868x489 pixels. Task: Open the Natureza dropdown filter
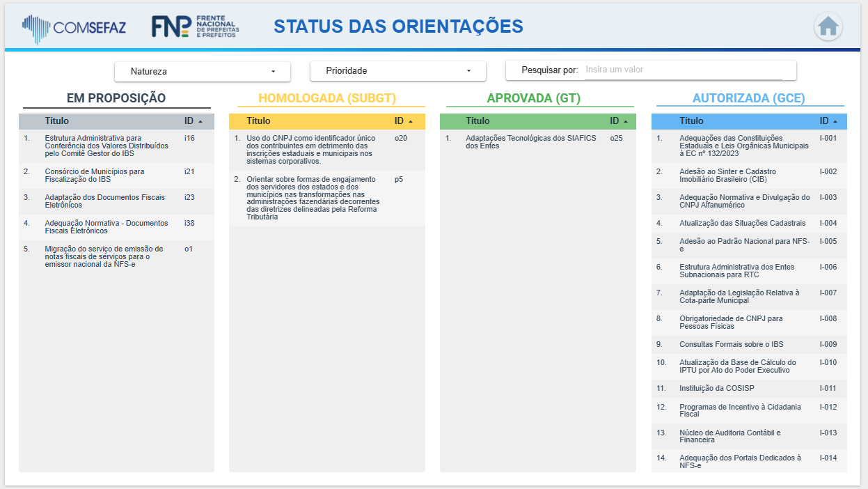coord(203,71)
